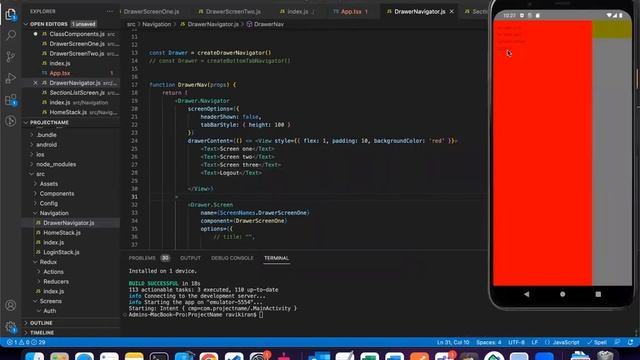Image resolution: width=640 pixels, height=360 pixels.
Task: Select the Terminal panel tab
Action: click(x=276, y=258)
